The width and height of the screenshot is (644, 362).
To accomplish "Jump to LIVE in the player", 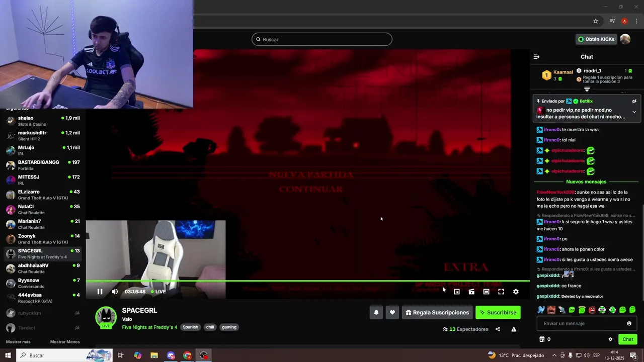I will (158, 292).
